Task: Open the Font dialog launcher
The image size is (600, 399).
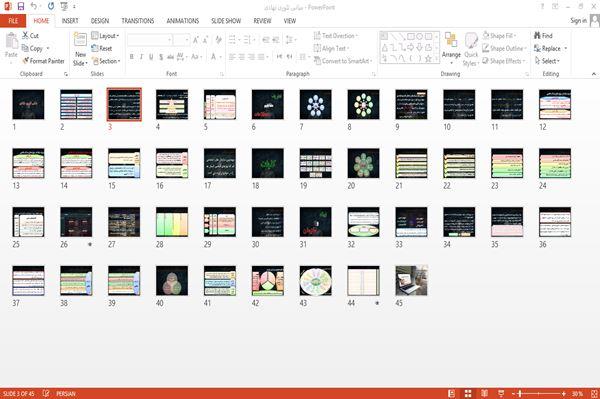Action: 221,74
